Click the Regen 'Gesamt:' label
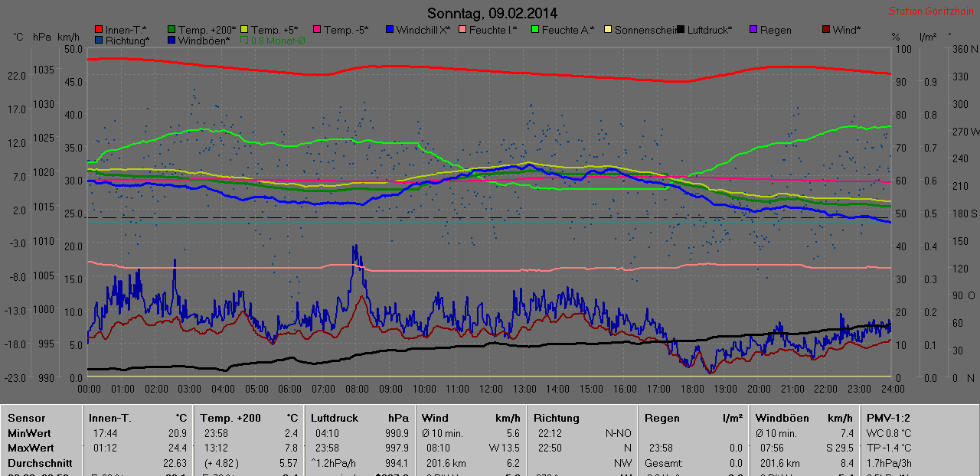The width and height of the screenshot is (980, 476). pyautogui.click(x=664, y=463)
